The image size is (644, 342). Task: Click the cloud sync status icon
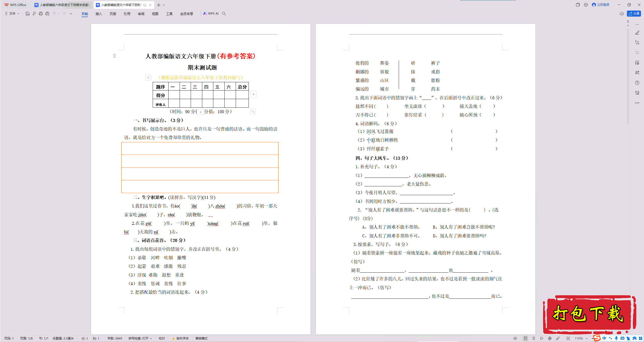[x=622, y=14]
